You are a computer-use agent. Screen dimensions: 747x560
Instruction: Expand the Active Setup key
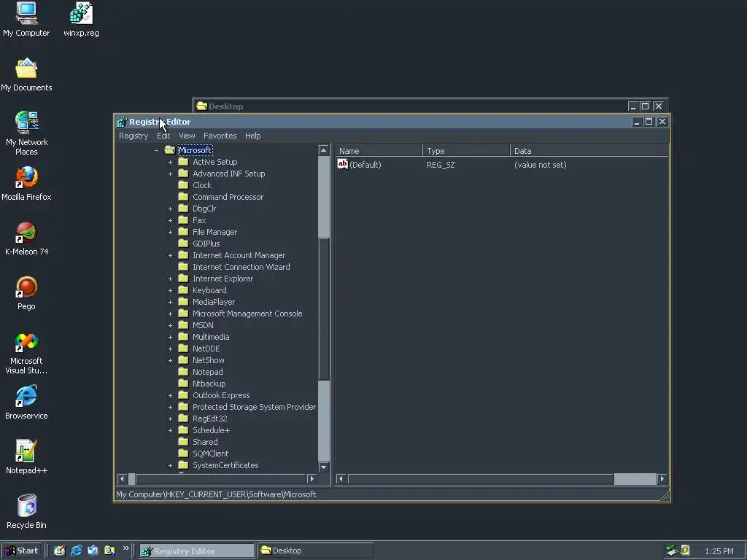pyautogui.click(x=170, y=162)
